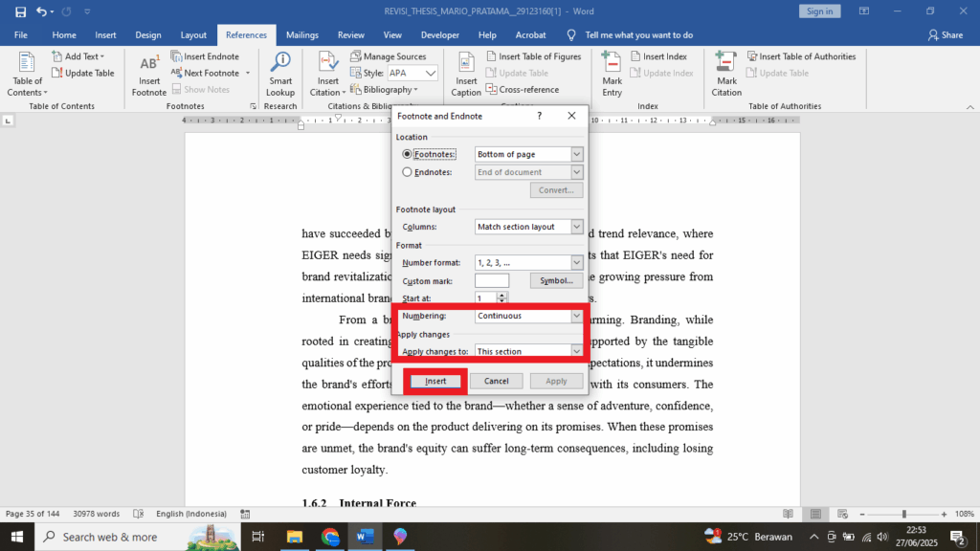Image resolution: width=980 pixels, height=551 pixels.
Task: Open the Footnotes location dropdown
Action: (576, 154)
